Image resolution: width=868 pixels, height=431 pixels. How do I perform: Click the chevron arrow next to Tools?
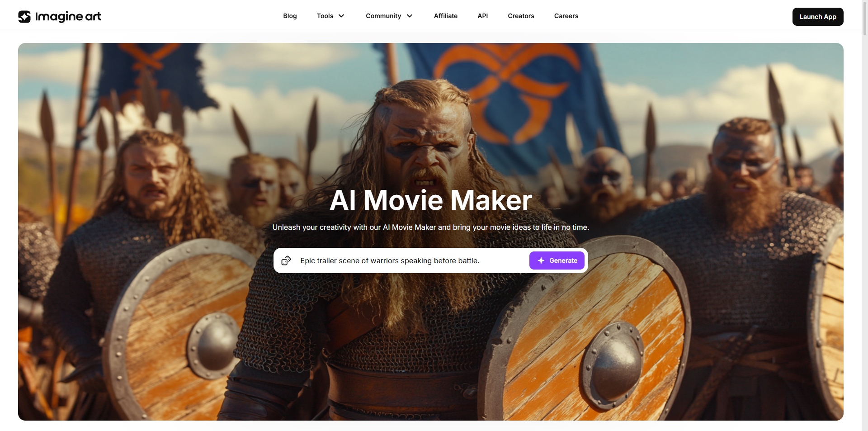[341, 16]
